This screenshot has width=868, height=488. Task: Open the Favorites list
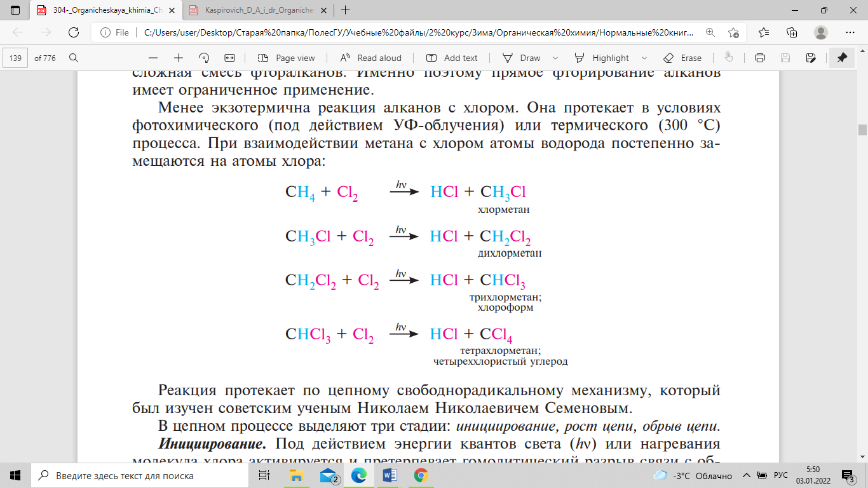click(x=764, y=32)
